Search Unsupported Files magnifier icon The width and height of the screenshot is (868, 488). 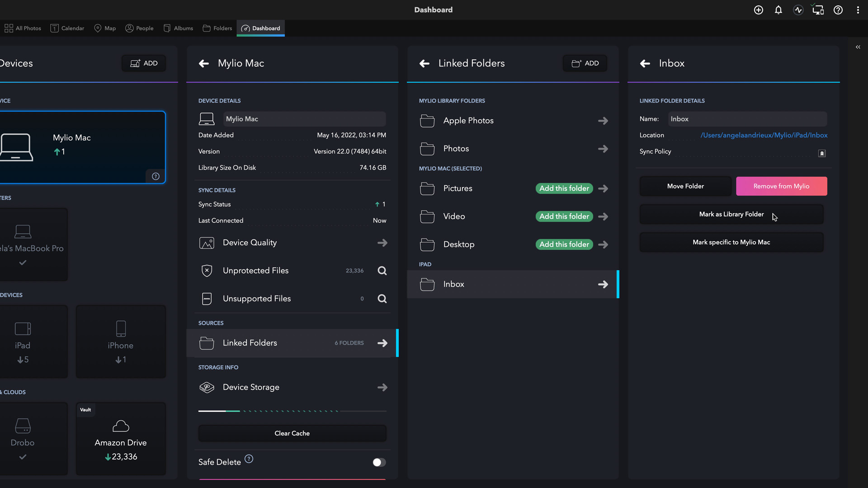coord(382,299)
